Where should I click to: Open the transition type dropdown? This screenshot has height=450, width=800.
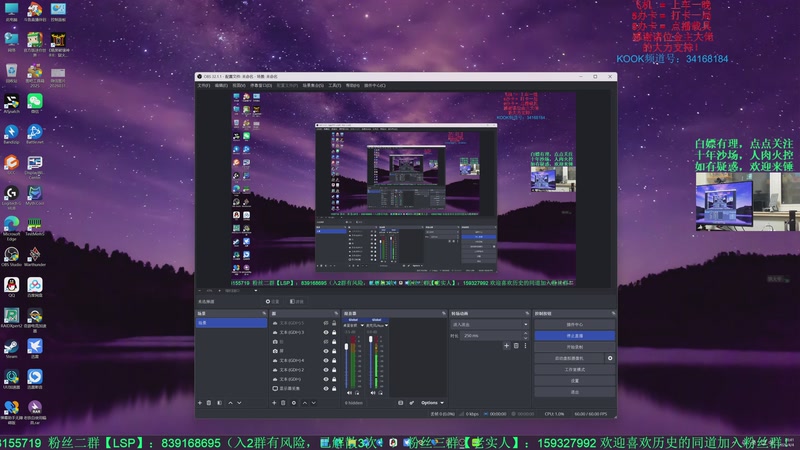click(x=489, y=324)
